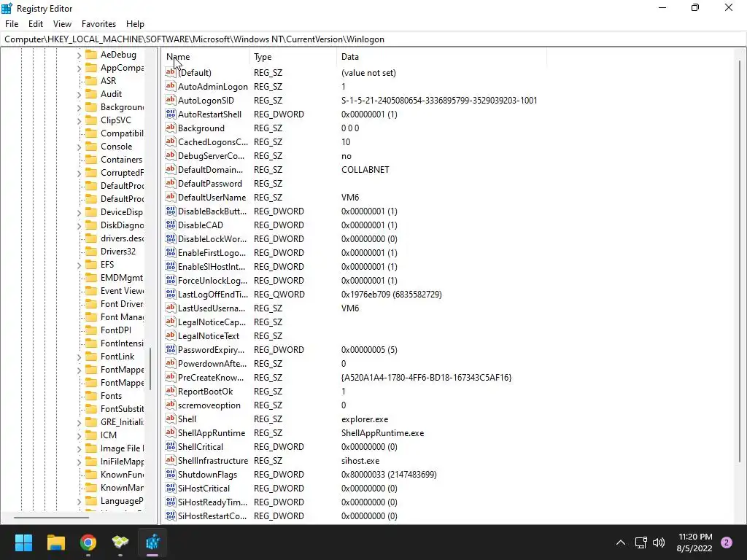Screen dimensions: 747x560
Task: Click the folder icon next to EFS
Action: [91, 264]
